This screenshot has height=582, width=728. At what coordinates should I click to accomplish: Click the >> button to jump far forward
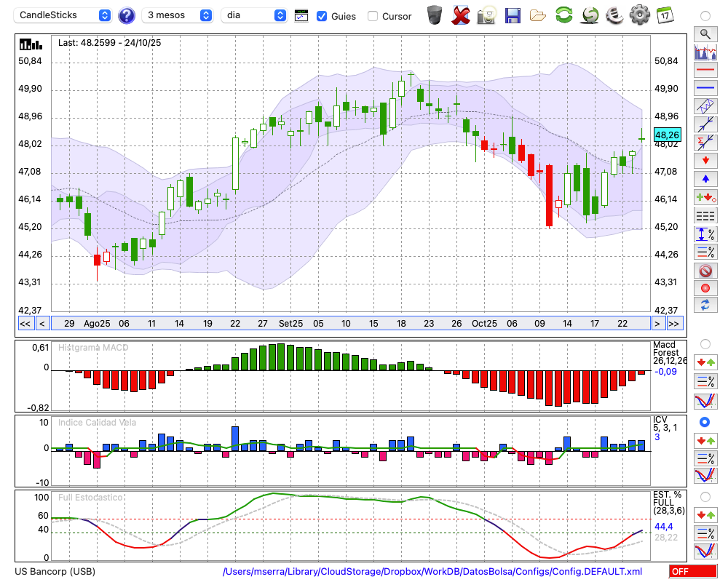674,324
